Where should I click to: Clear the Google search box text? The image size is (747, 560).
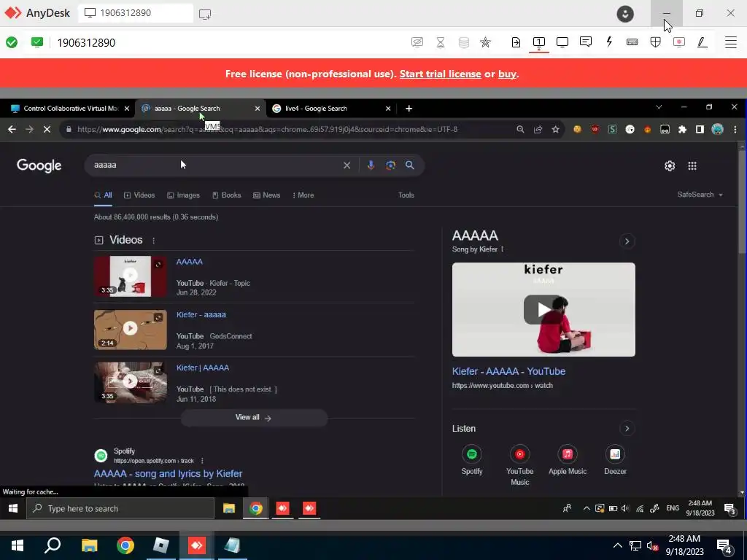pyautogui.click(x=347, y=166)
